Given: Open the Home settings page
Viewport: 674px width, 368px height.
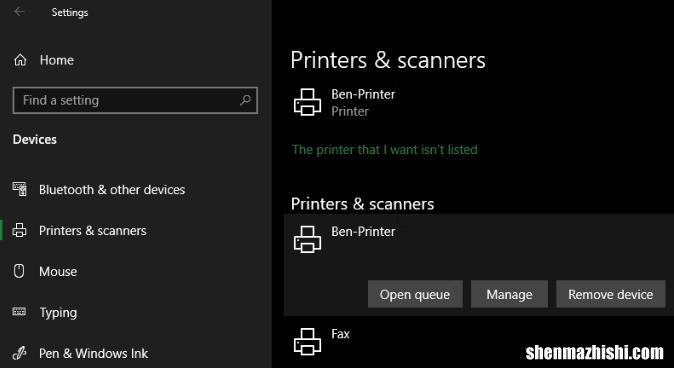Looking at the screenshot, I should coord(56,60).
